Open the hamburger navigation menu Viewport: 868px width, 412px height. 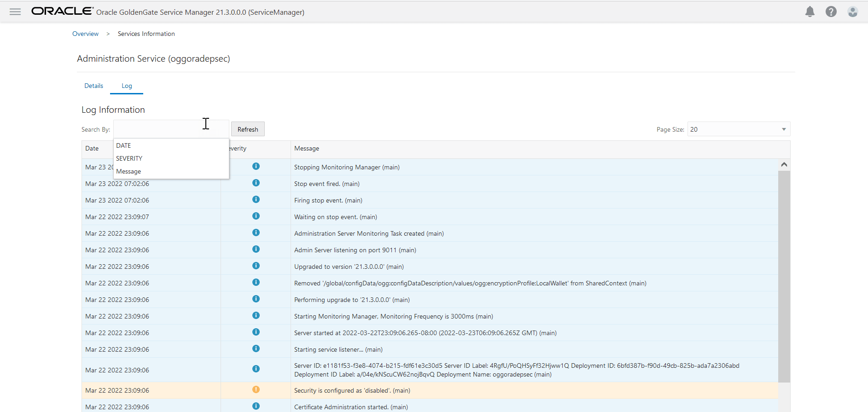15,12
